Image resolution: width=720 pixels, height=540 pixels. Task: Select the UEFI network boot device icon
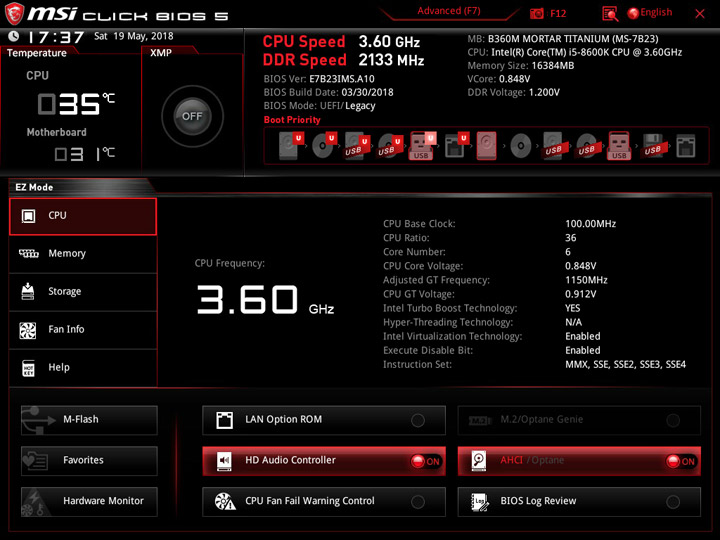tap(456, 146)
